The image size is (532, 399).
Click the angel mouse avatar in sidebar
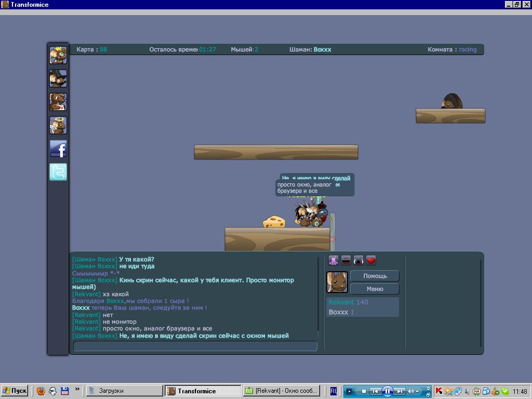click(58, 125)
